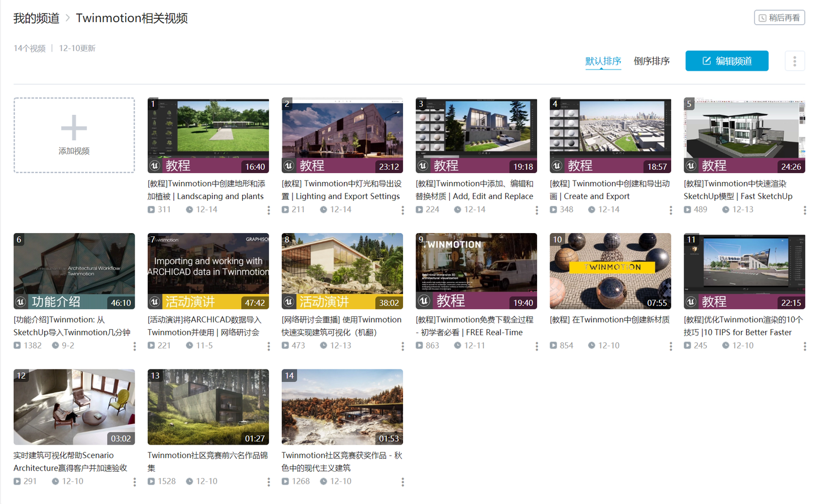Play the 03:02 interior scene thumbnail
The height and width of the screenshot is (504, 815).
pyautogui.click(x=74, y=407)
